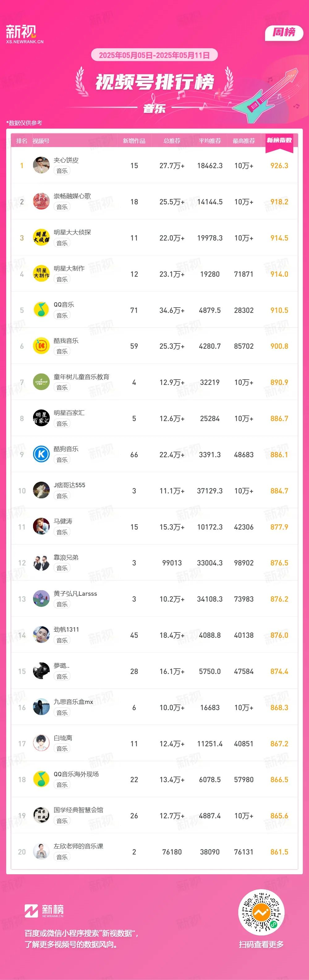The image size is (309, 980).
Task: Open account name 黄子弘凡Larsss
Action: [x=75, y=594]
